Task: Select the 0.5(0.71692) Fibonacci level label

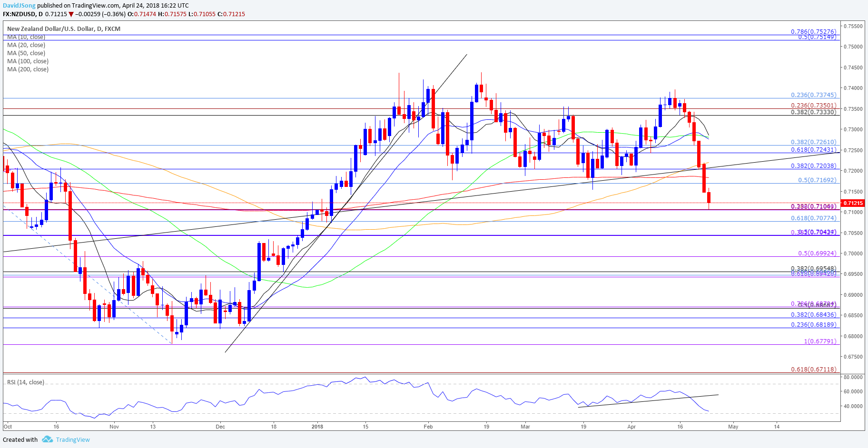Action: point(817,180)
